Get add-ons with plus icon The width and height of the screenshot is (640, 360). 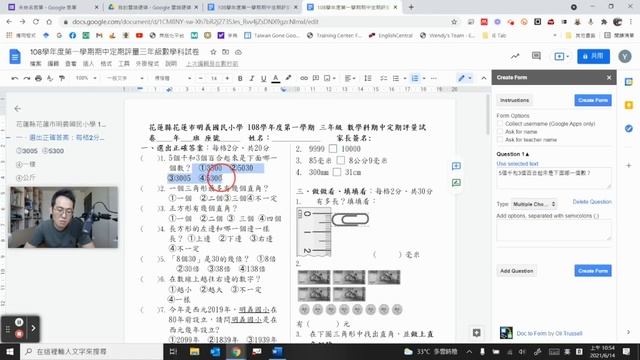click(629, 165)
